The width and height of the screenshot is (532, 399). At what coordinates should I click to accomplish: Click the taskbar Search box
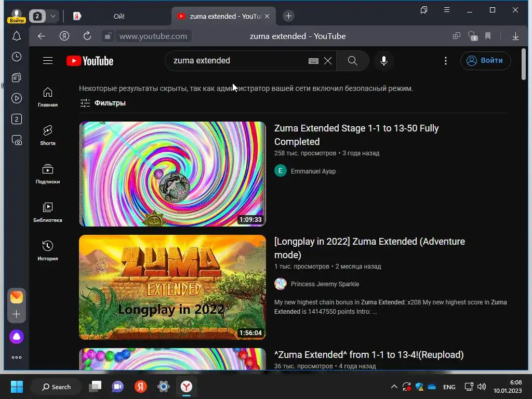pyautogui.click(x=56, y=387)
